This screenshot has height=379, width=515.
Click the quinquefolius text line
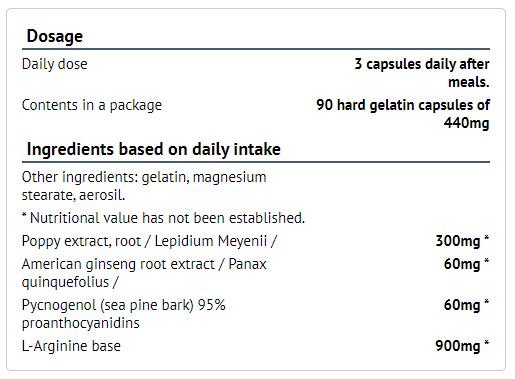coord(70,282)
